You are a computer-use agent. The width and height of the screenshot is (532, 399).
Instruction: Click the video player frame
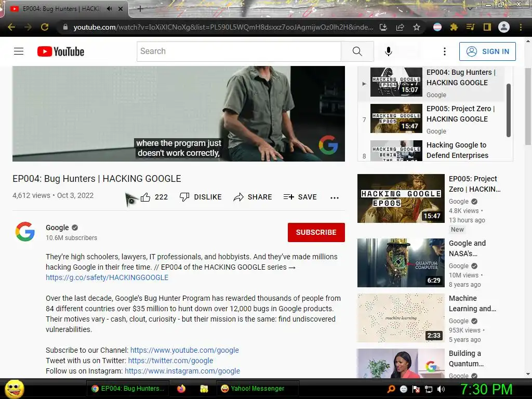click(179, 114)
